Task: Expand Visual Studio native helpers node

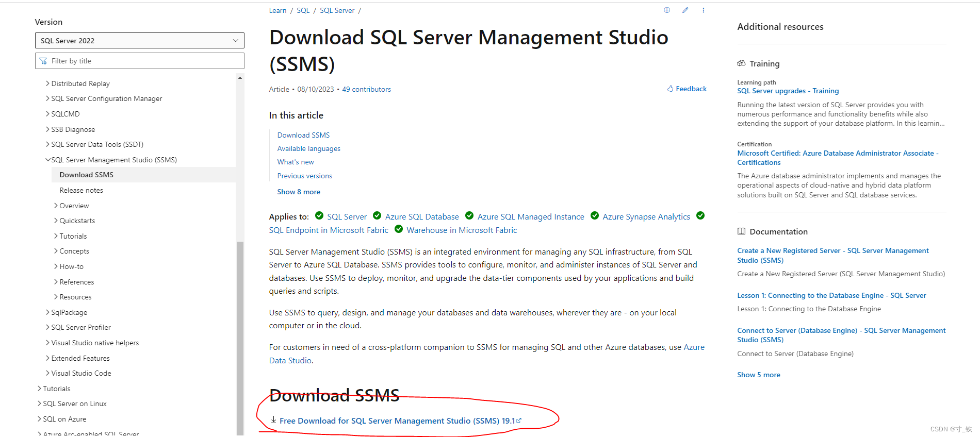Action: click(47, 343)
